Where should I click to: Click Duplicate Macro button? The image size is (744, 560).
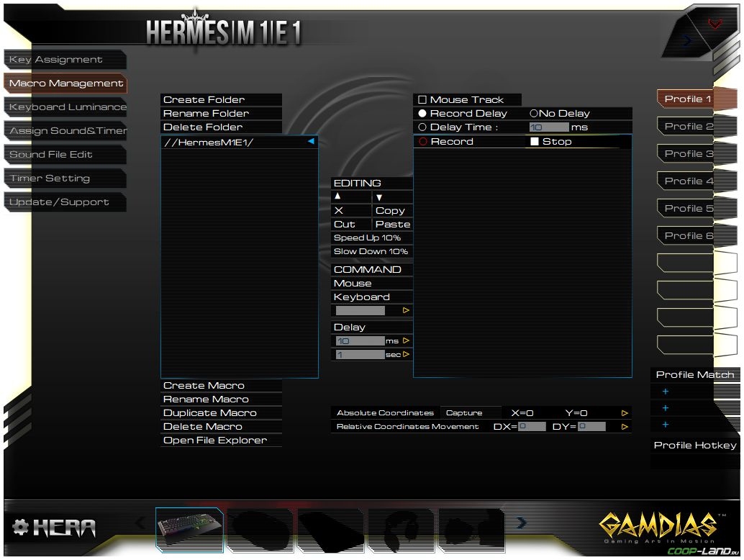(221, 413)
